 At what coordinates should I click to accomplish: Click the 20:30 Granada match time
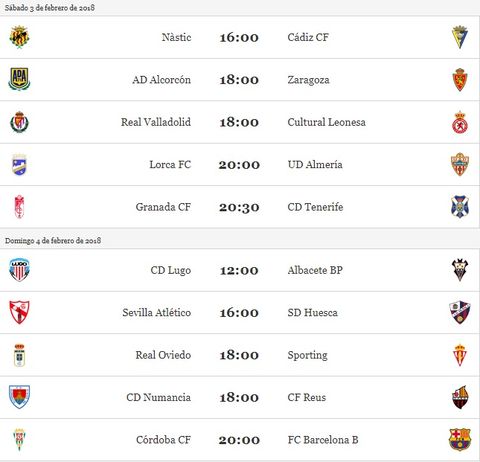239,207
